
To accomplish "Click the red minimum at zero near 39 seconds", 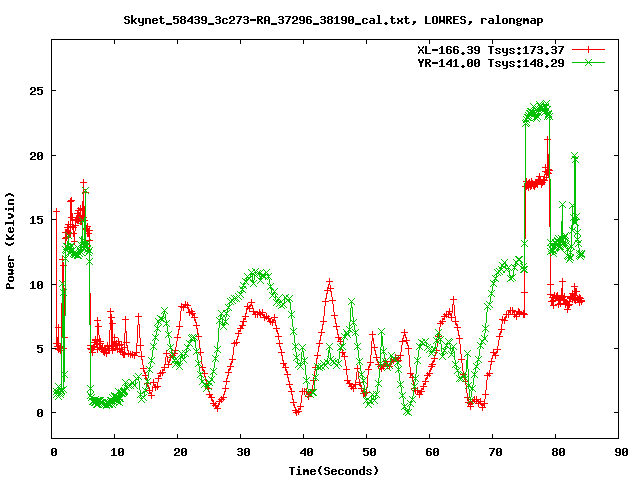I will pos(297,412).
